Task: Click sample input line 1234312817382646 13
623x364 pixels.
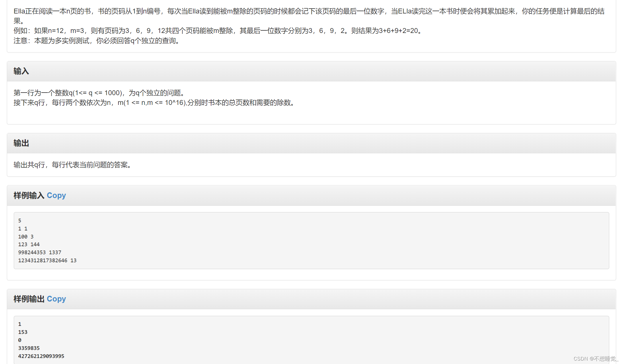Action: click(x=47, y=261)
